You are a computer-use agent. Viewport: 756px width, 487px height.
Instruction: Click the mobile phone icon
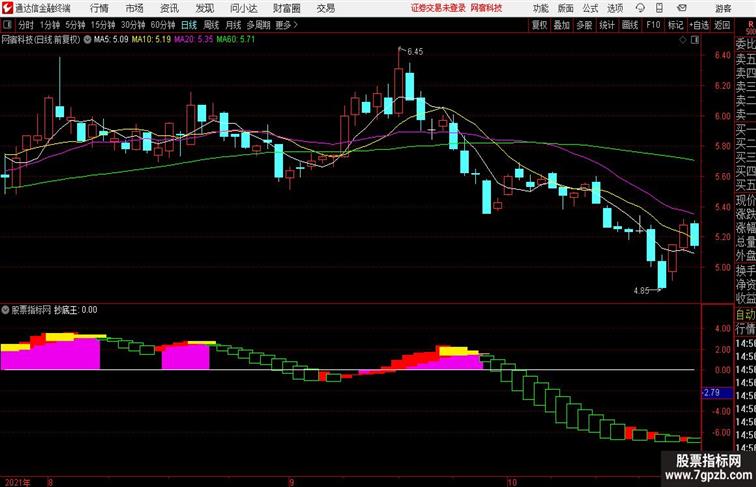tap(659, 8)
